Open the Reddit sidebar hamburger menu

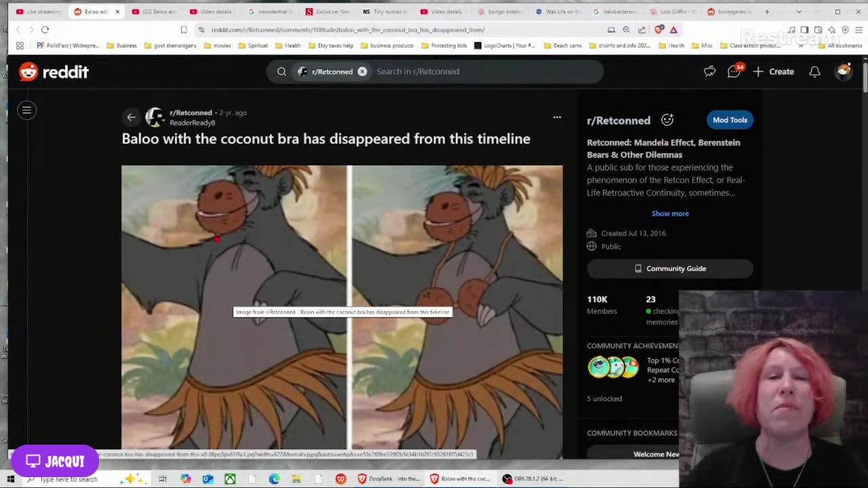27,110
